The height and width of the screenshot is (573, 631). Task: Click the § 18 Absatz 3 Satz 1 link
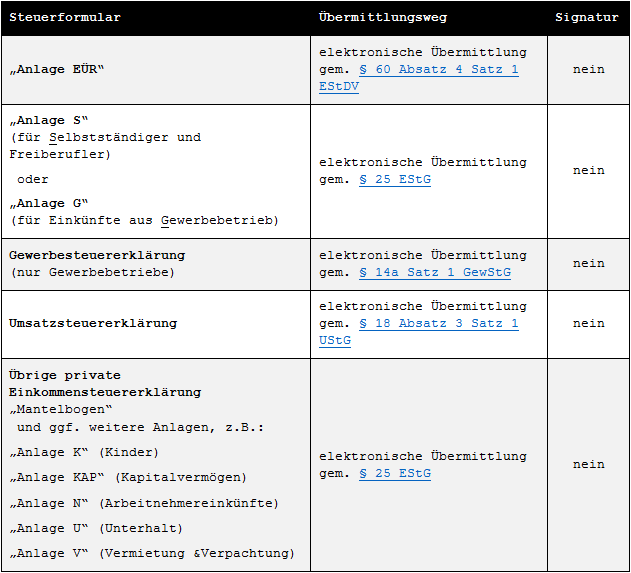click(439, 324)
